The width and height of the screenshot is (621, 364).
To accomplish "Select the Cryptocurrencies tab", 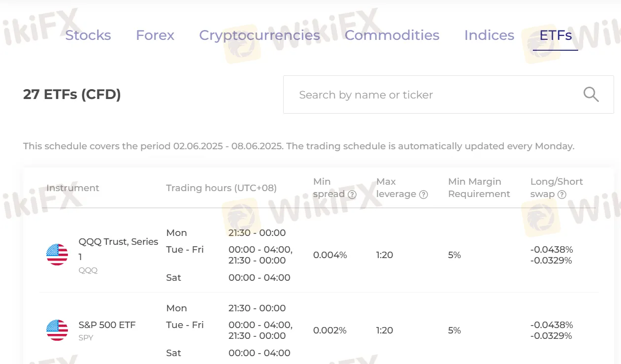I will 260,35.
